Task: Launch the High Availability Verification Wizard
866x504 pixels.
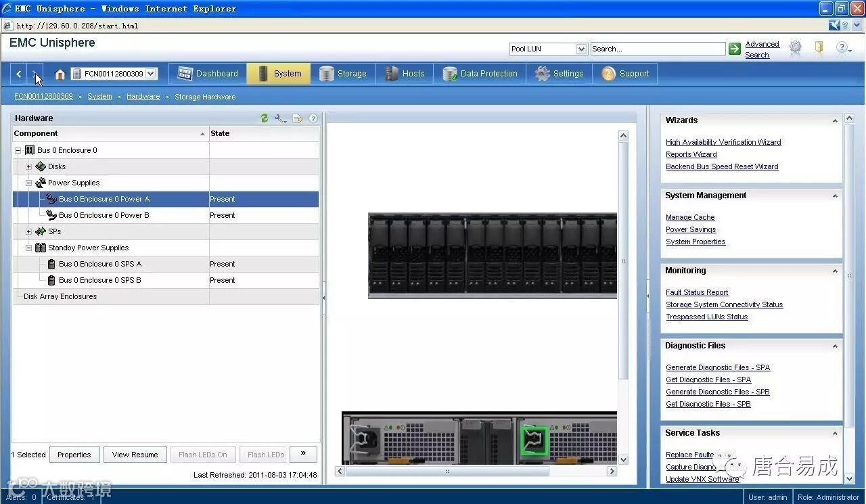Action: [723, 142]
